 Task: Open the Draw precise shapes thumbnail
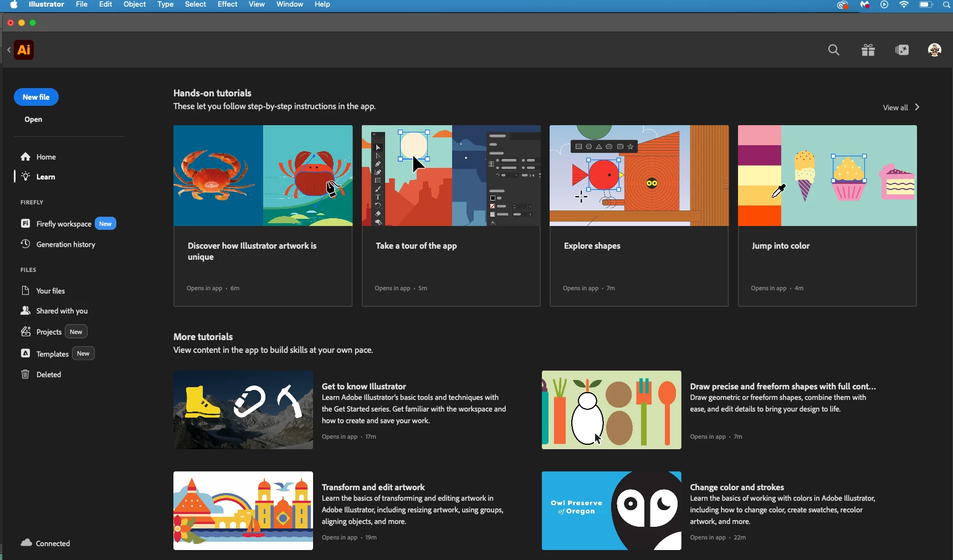(612, 410)
